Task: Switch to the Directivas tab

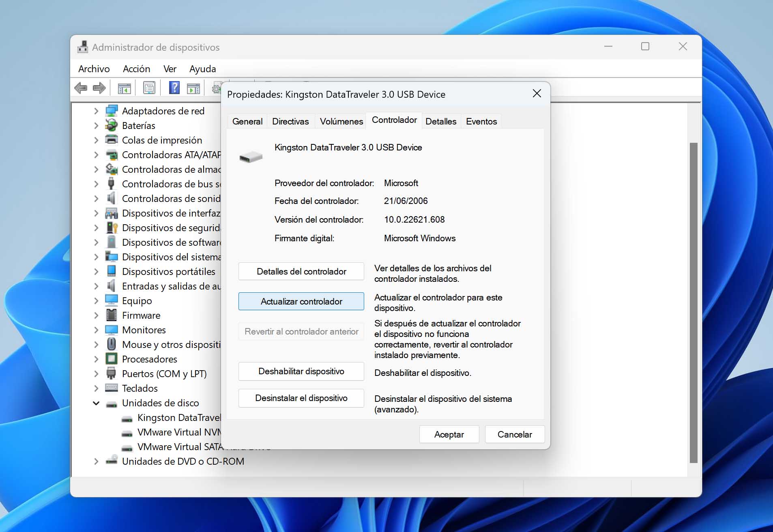Action: point(290,121)
